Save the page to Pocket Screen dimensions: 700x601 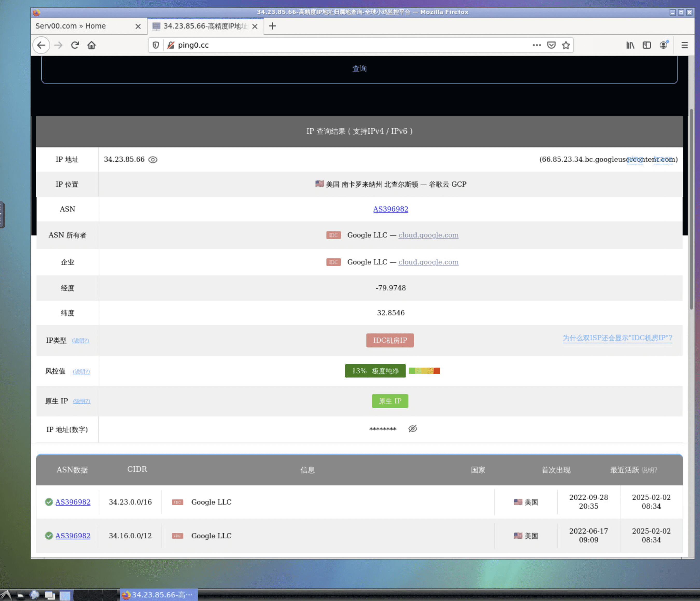coord(551,45)
